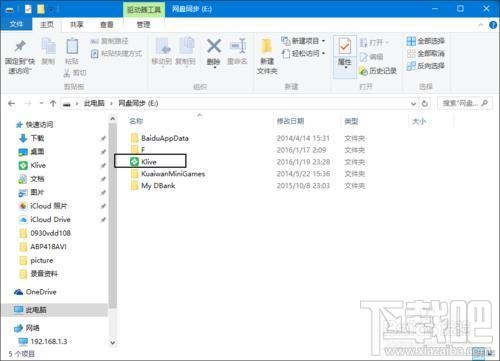Click navigation pane scroll down arrow
The image size is (500, 361).
point(113,342)
